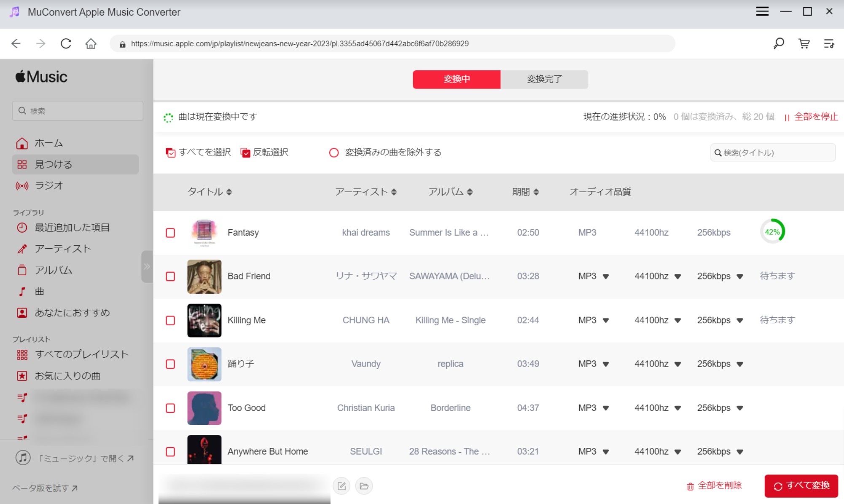Image resolution: width=844 pixels, height=504 pixels.
Task: Open アルバム in the library sidebar
Action: 75,270
